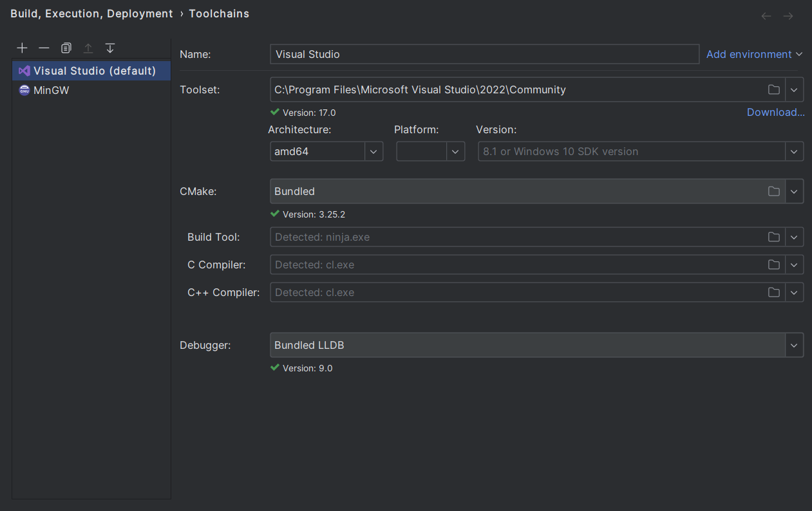Click the Debugger Version: 9.0 status text
Viewport: 812px width, 511px height.
(x=307, y=369)
